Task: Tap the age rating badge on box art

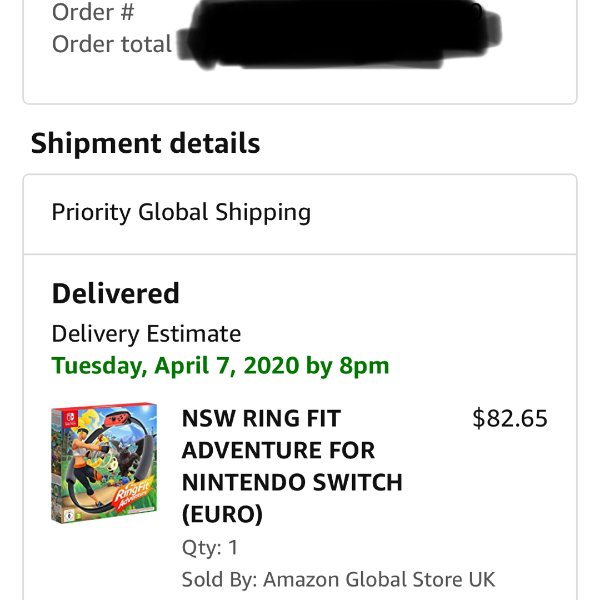Action: coord(69,515)
